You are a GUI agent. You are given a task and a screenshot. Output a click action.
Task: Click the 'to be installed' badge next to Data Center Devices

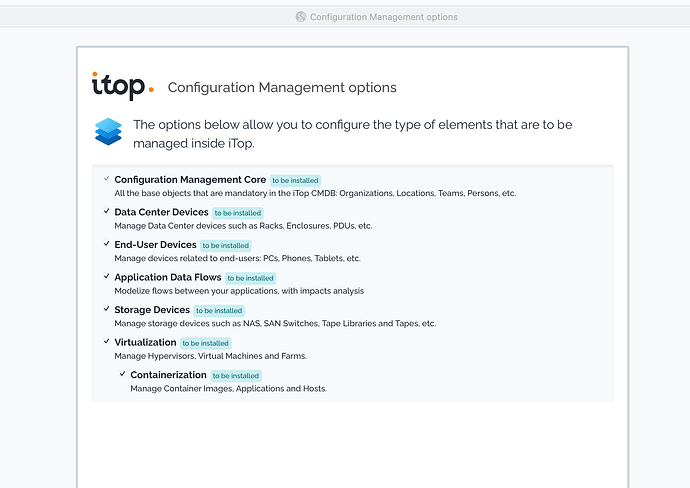238,213
